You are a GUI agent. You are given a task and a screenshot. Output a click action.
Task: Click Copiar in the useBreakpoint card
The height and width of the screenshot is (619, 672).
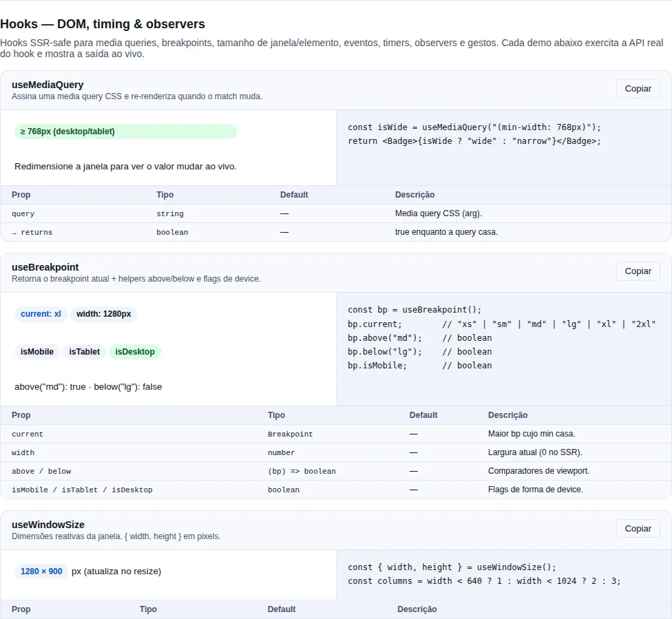[x=638, y=271]
